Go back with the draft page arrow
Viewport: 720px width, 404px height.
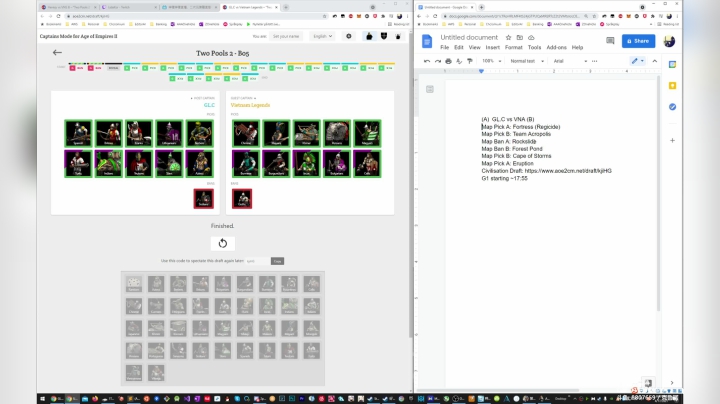coord(57,53)
